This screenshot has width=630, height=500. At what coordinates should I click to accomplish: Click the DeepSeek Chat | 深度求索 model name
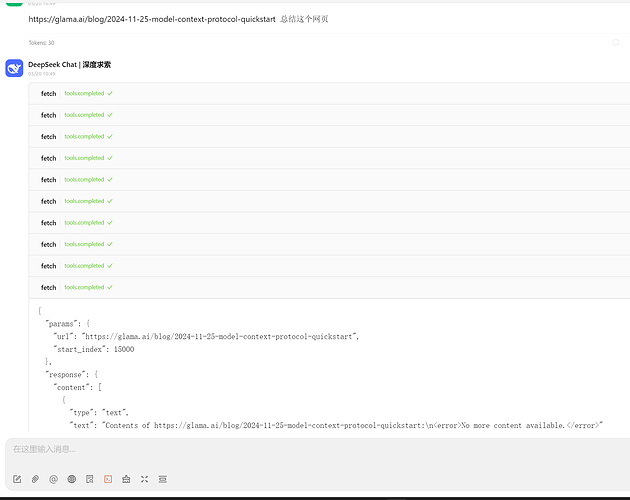(x=70, y=65)
